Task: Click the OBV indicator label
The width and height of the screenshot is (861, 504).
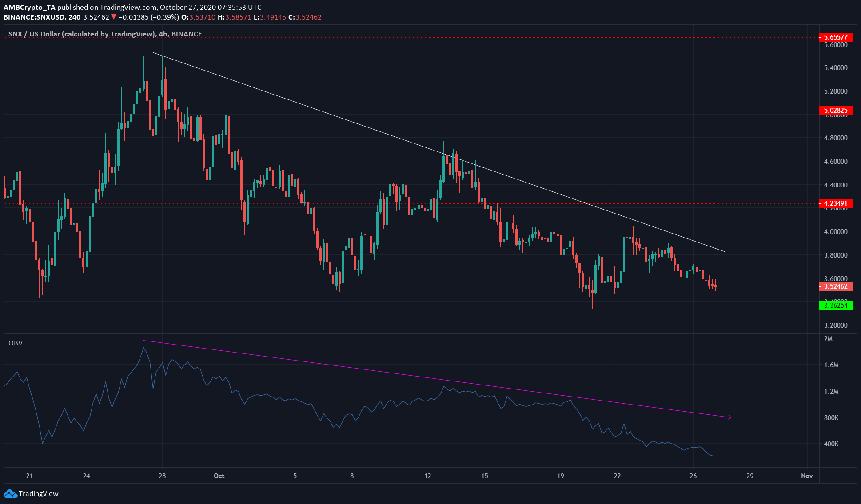Action: [16, 343]
